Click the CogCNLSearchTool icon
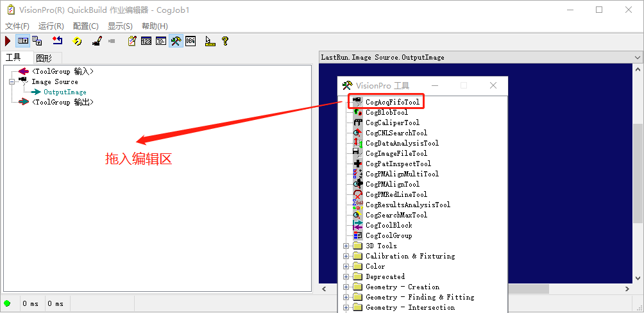Viewport: 644px width, 313px height. coord(358,133)
